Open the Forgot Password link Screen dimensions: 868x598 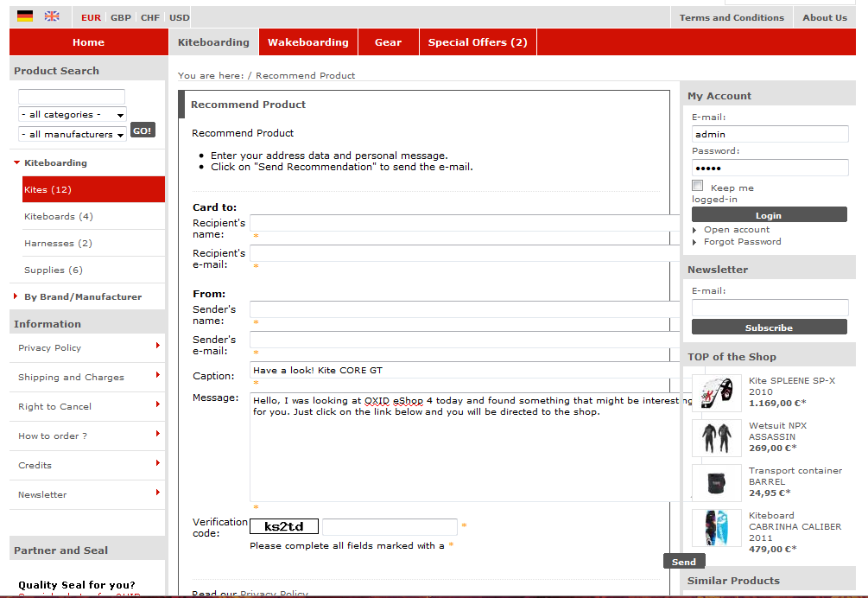[x=742, y=242]
